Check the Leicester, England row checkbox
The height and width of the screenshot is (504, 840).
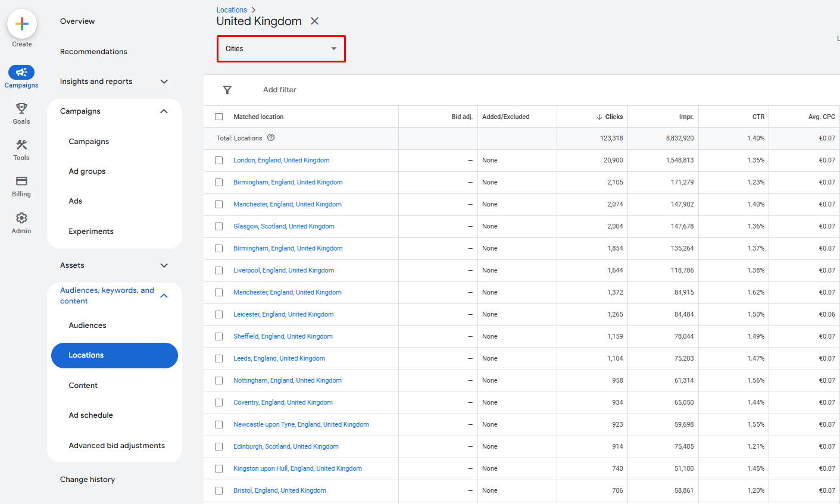(x=219, y=315)
